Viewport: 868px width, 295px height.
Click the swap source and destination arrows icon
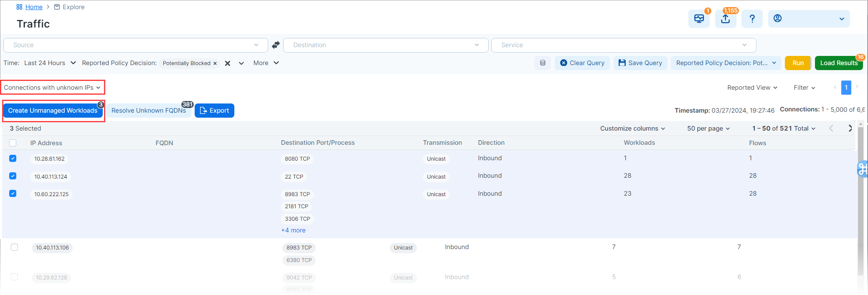tap(276, 45)
